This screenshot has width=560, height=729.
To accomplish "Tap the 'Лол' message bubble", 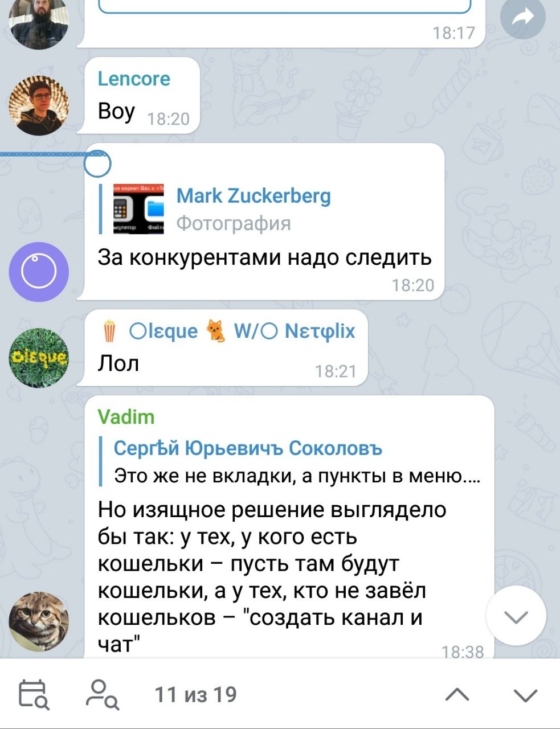I will tap(222, 348).
